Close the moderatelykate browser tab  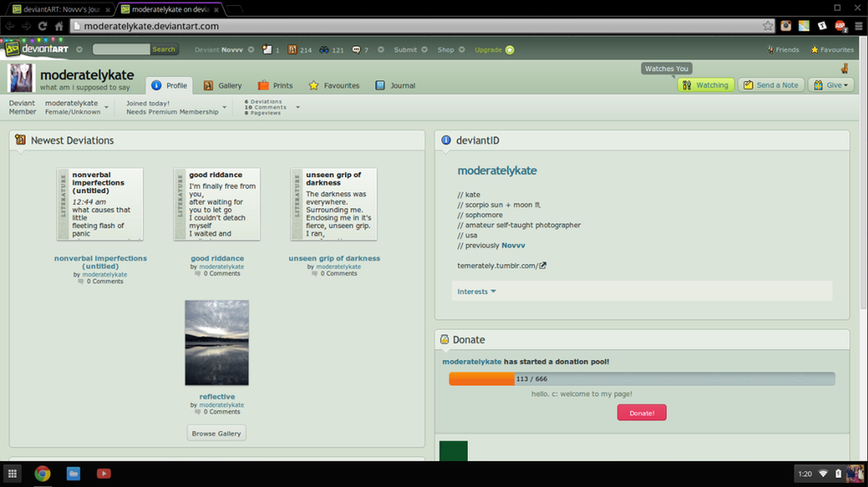pos(216,9)
